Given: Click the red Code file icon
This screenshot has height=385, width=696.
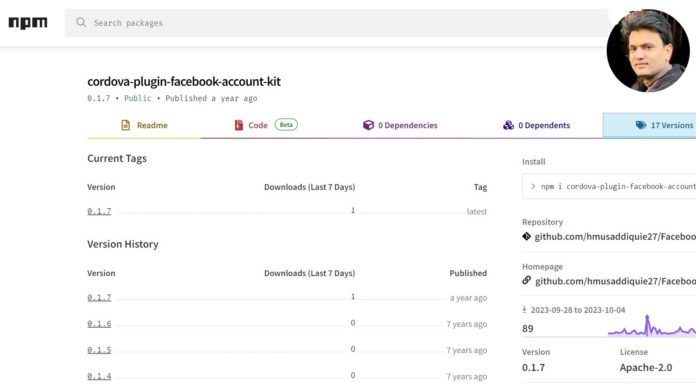Looking at the screenshot, I should (x=239, y=125).
